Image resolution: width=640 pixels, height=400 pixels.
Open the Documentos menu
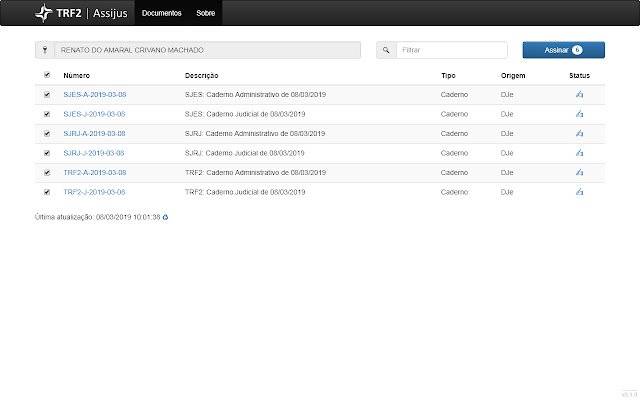tap(162, 13)
